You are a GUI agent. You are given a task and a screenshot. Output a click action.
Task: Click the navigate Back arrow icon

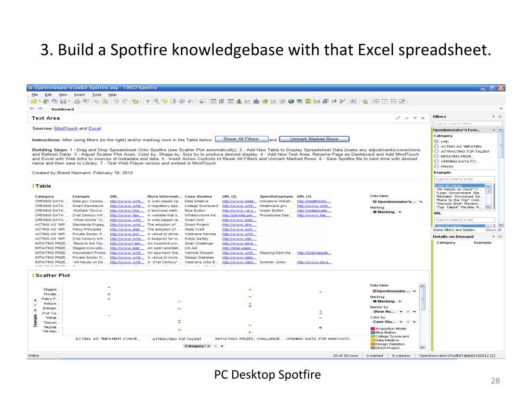pos(32,109)
